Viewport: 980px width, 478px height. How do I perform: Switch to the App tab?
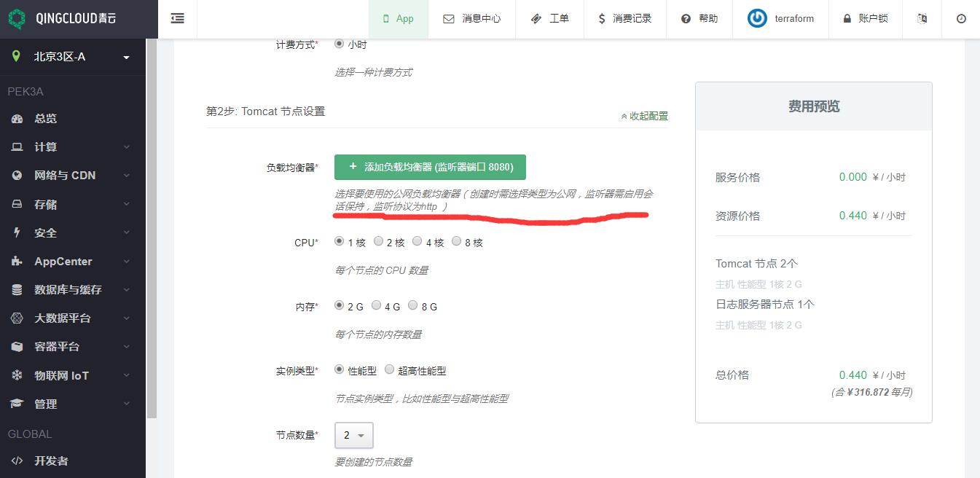[398, 19]
